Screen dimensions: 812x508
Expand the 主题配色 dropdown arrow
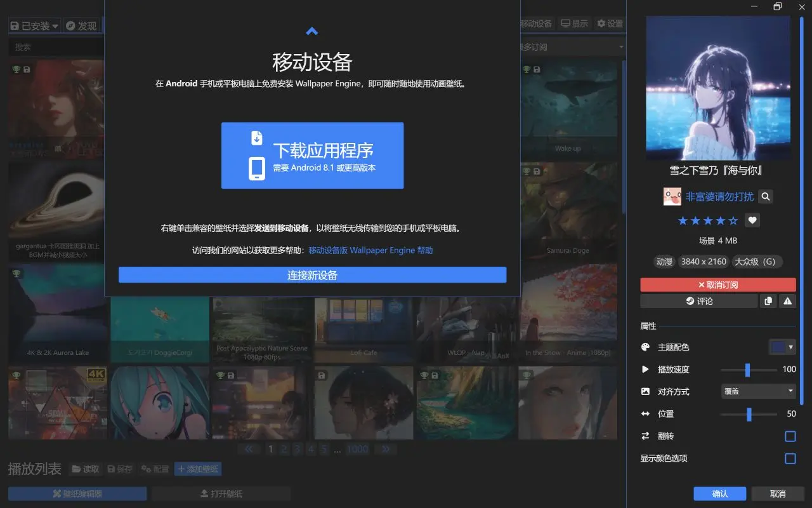coord(791,347)
